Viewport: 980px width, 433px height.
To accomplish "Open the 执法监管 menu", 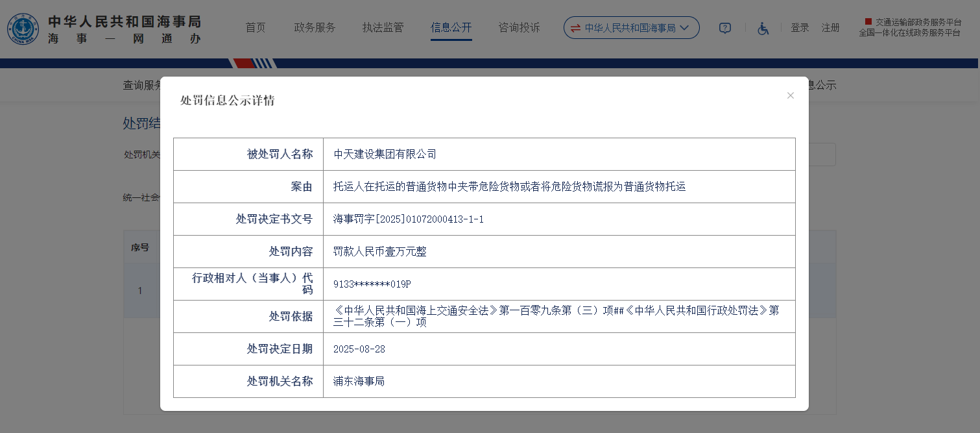I will click(x=383, y=28).
